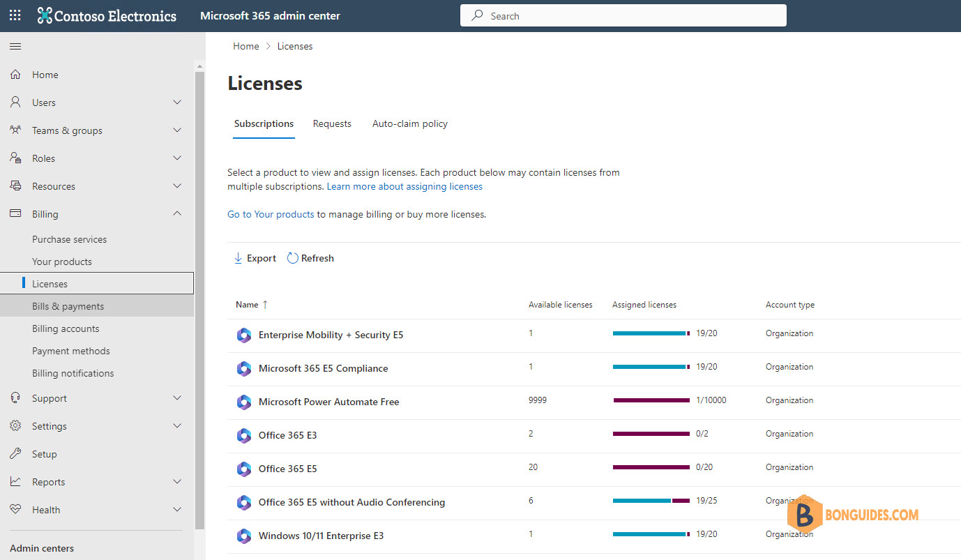The height and width of the screenshot is (560, 961).
Task: Click the Billing card icon
Action: (15, 213)
